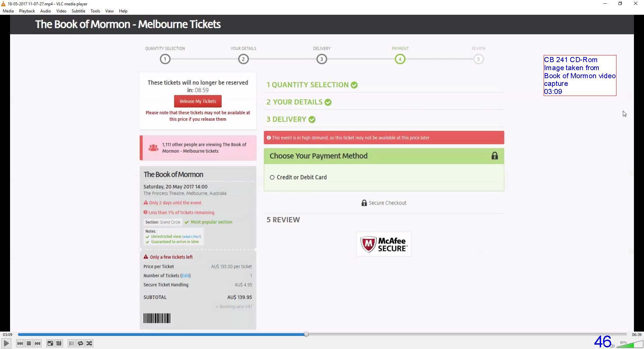Click alert icon beside 'Less than 1% of tickets'

145,212
